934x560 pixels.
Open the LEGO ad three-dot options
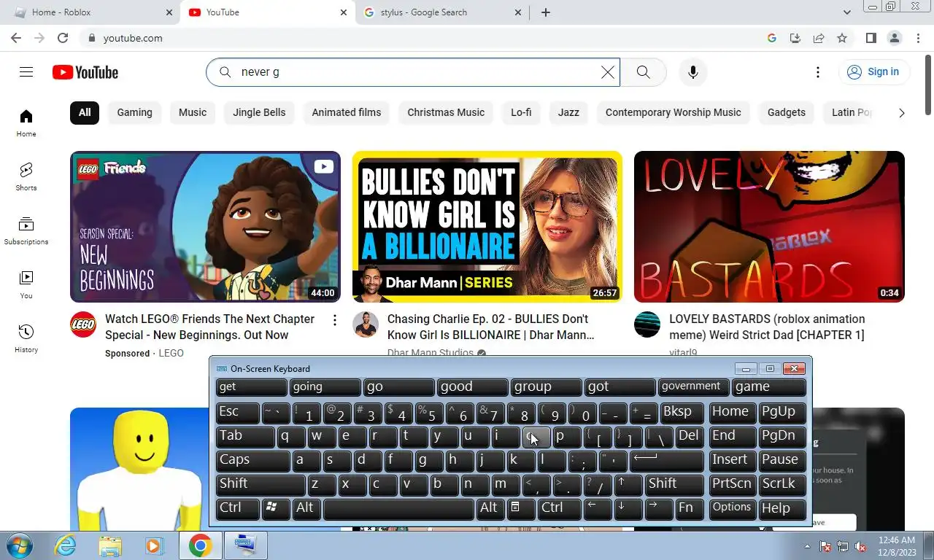(x=334, y=320)
